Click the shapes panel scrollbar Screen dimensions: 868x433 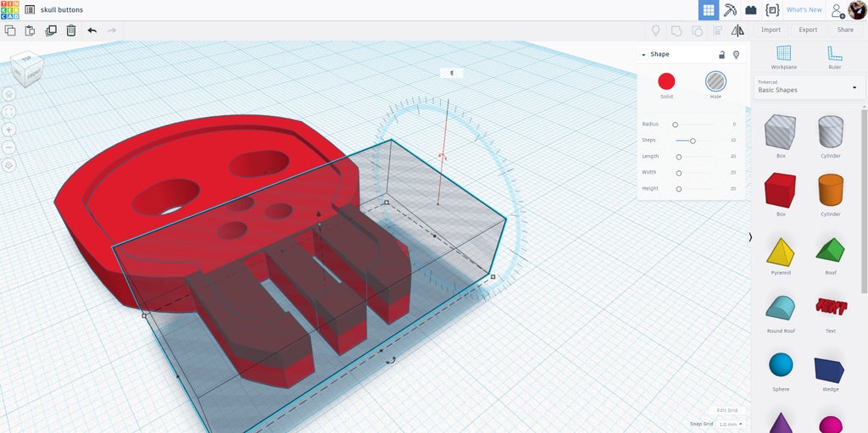pos(864,201)
